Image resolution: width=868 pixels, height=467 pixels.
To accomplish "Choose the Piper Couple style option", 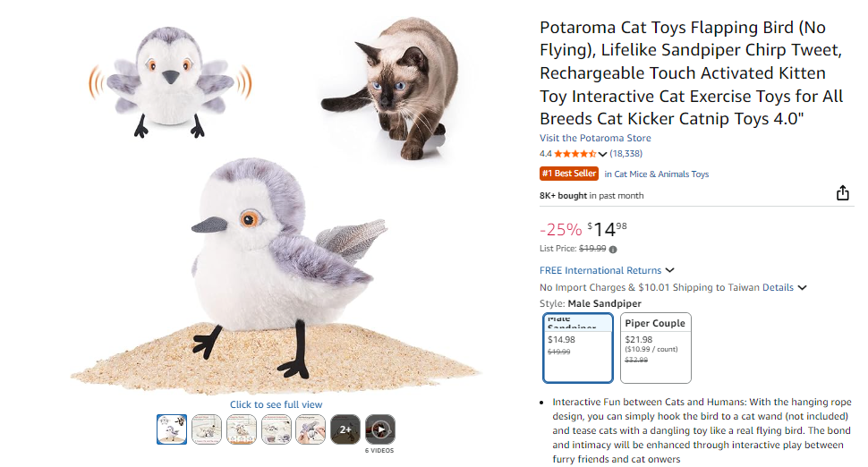I will [x=655, y=347].
